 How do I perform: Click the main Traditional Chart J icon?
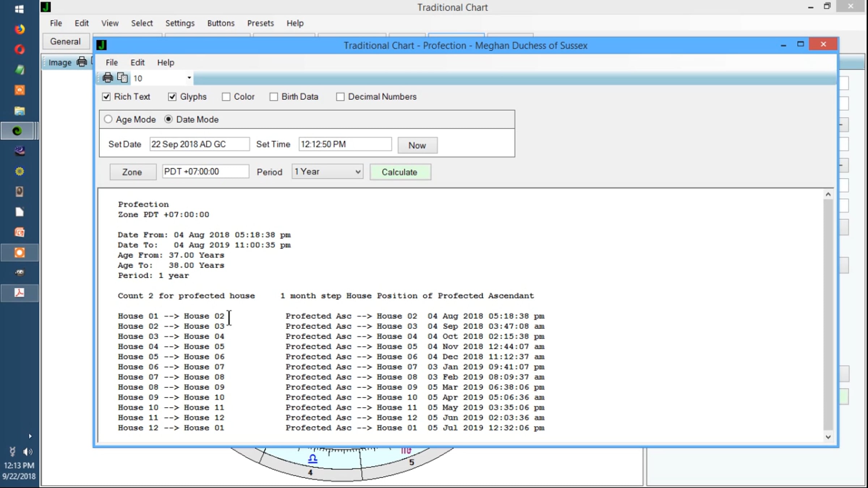pyautogui.click(x=46, y=7)
